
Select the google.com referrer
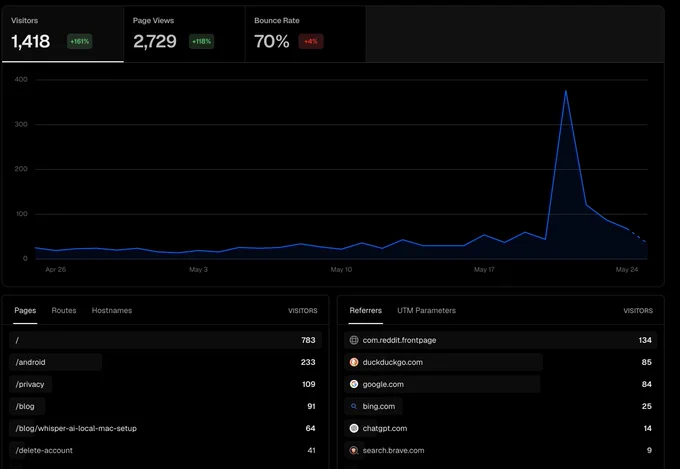500,384
